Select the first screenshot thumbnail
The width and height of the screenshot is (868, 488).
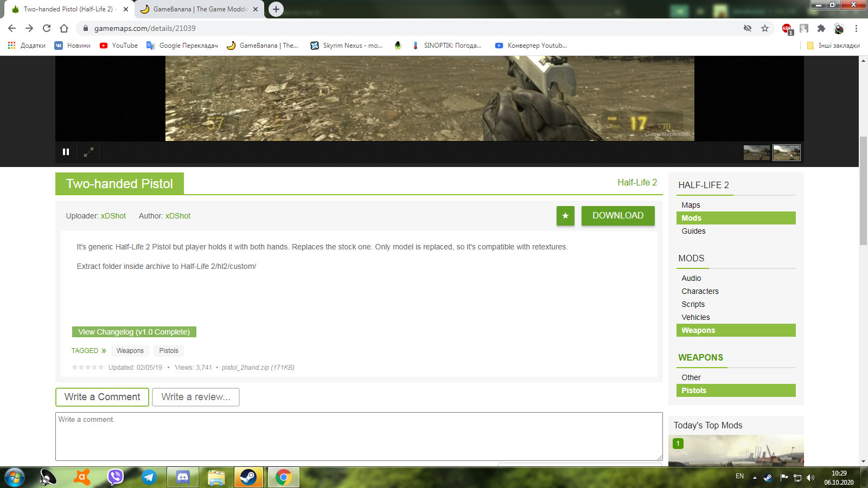click(x=757, y=152)
